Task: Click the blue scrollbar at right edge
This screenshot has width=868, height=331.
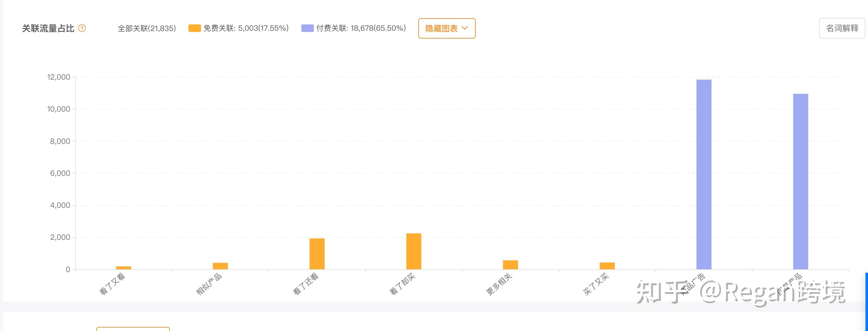Action: [x=866, y=301]
